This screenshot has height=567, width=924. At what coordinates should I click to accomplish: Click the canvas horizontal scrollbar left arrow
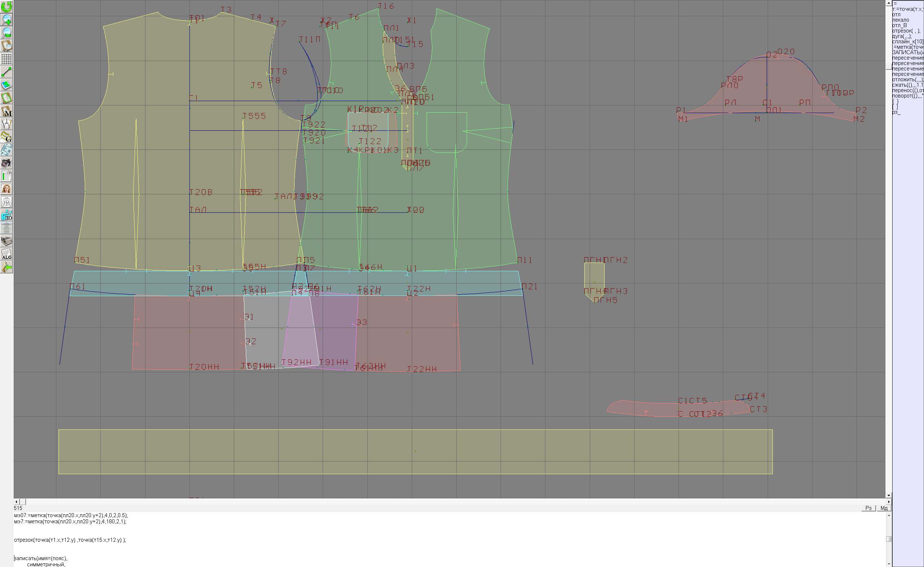point(16,502)
